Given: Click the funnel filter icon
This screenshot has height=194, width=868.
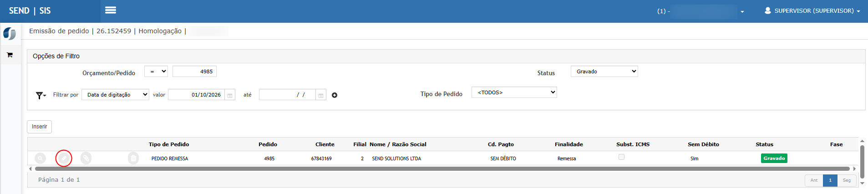Looking at the screenshot, I should 41,95.
